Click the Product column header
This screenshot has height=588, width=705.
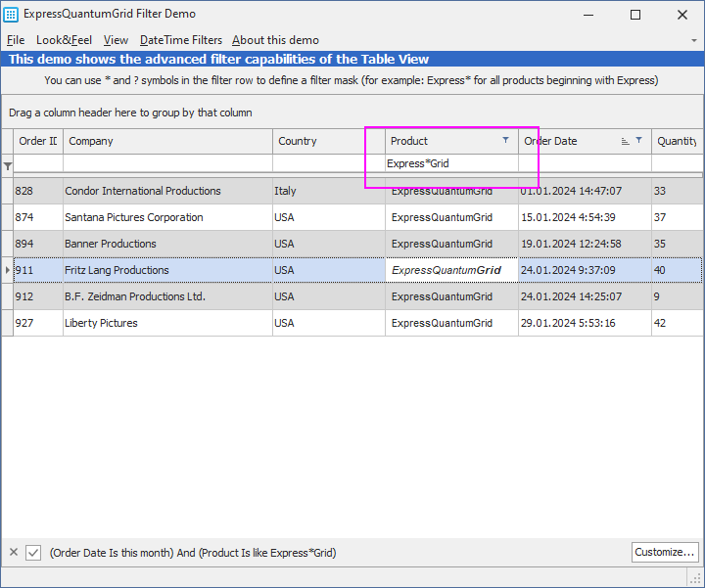451,141
